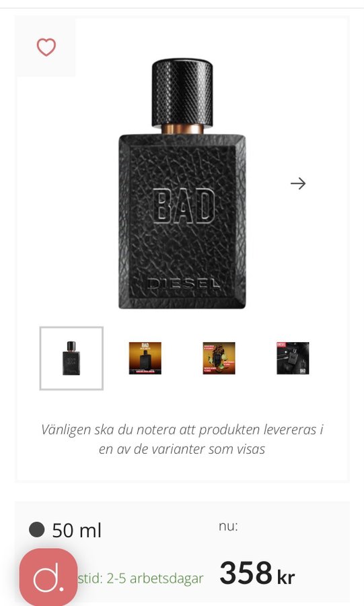Image resolution: width=364 pixels, height=606 pixels.
Task: View the orange BAD advert thumbnail
Action: [x=145, y=358]
